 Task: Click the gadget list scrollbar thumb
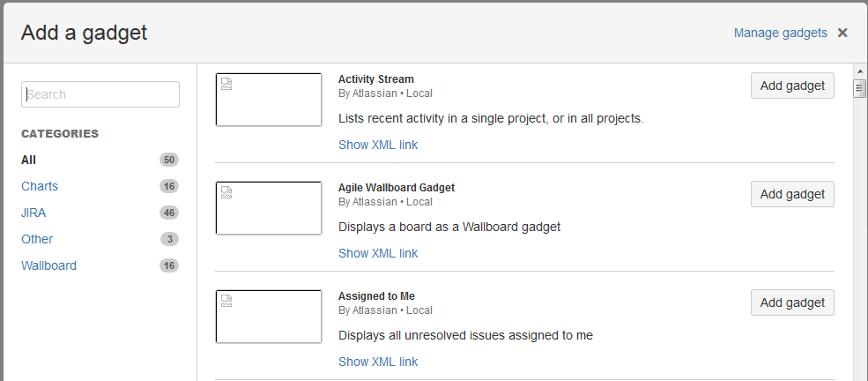860,87
